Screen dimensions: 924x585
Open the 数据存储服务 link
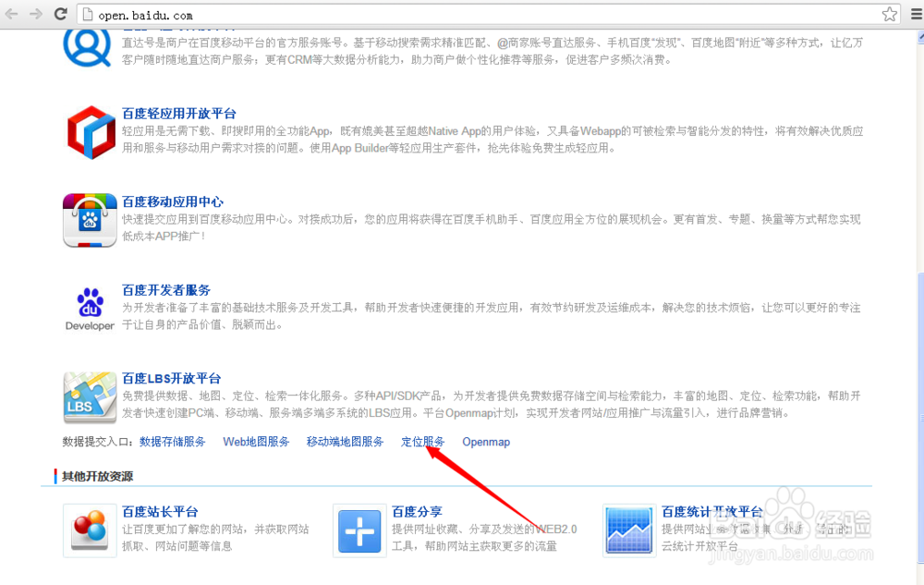click(173, 442)
